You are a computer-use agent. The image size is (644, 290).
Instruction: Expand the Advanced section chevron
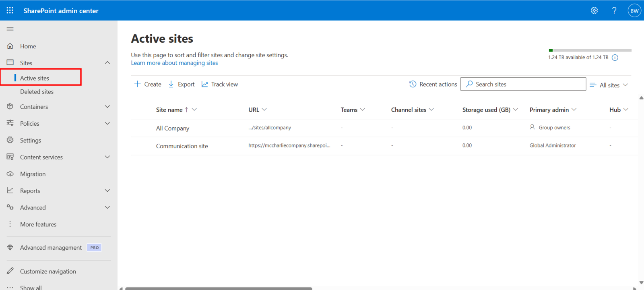click(x=107, y=207)
